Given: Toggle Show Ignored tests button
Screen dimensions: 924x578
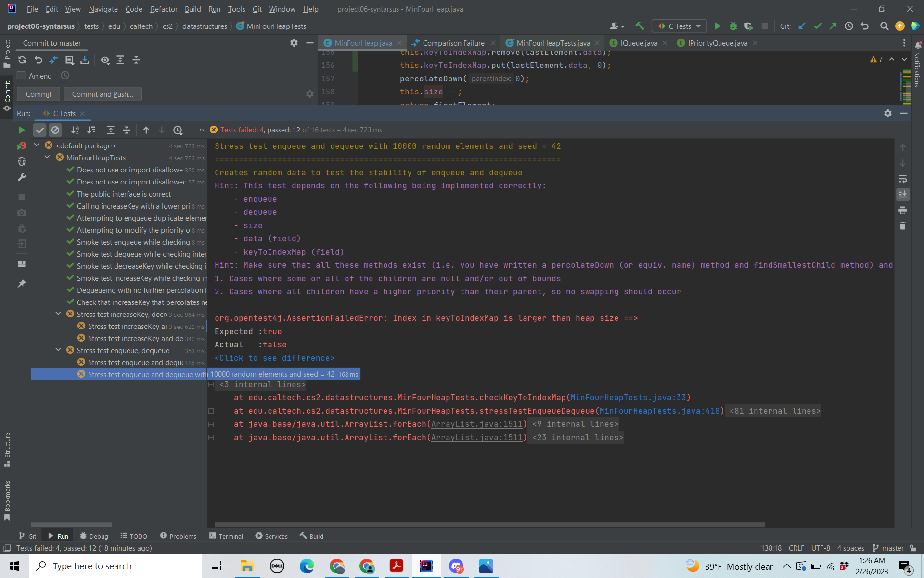Looking at the screenshot, I should (x=55, y=130).
